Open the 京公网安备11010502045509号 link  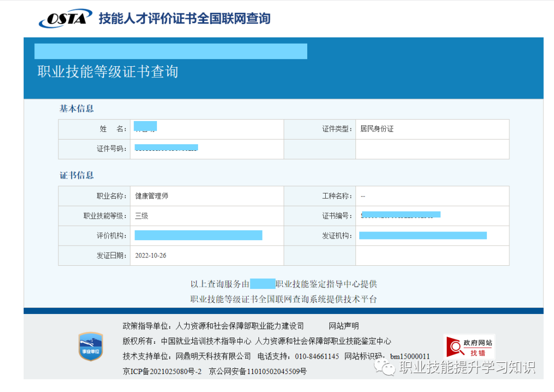(258, 371)
